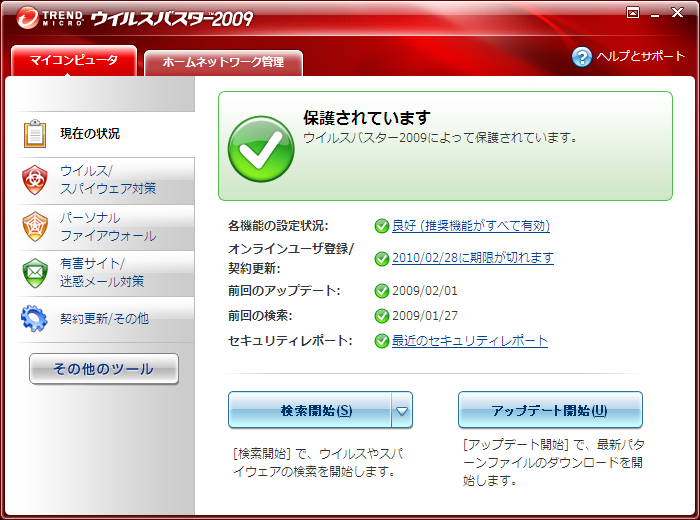
Task: Expand the 検索開始 dropdown arrow
Action: 401,410
